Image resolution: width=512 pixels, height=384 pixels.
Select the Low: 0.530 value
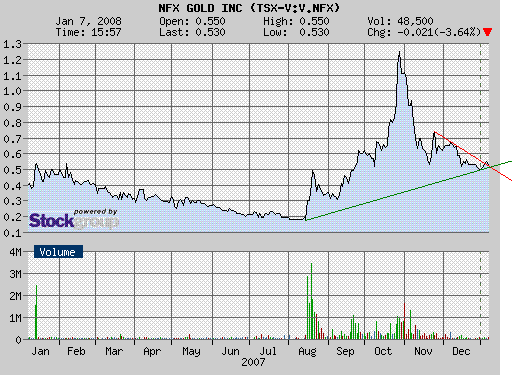(x=296, y=32)
